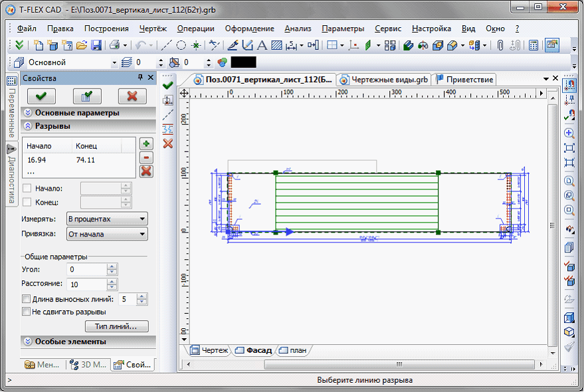This screenshot has width=584, height=392.
Task: Open the 3D М... panel tab
Action: click(x=88, y=365)
